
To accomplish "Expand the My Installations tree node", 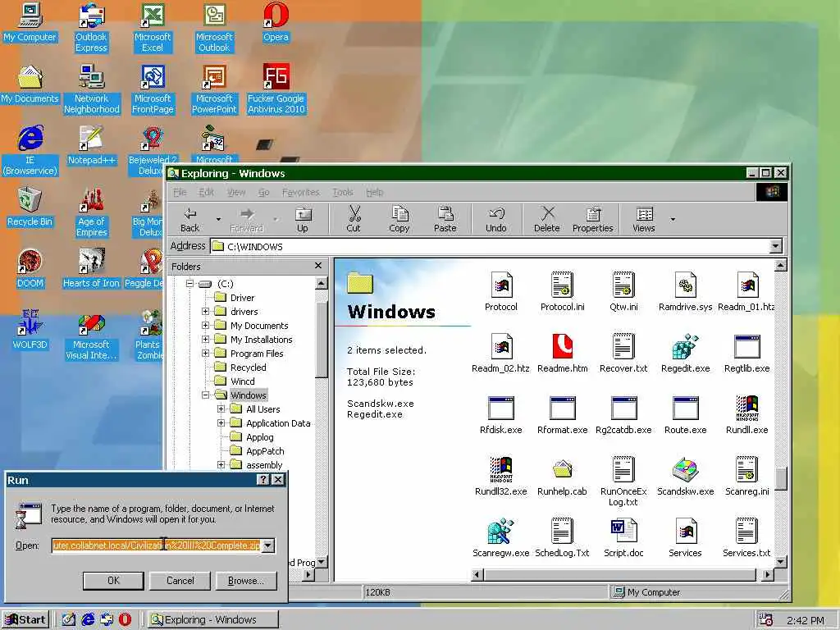I will point(205,339).
